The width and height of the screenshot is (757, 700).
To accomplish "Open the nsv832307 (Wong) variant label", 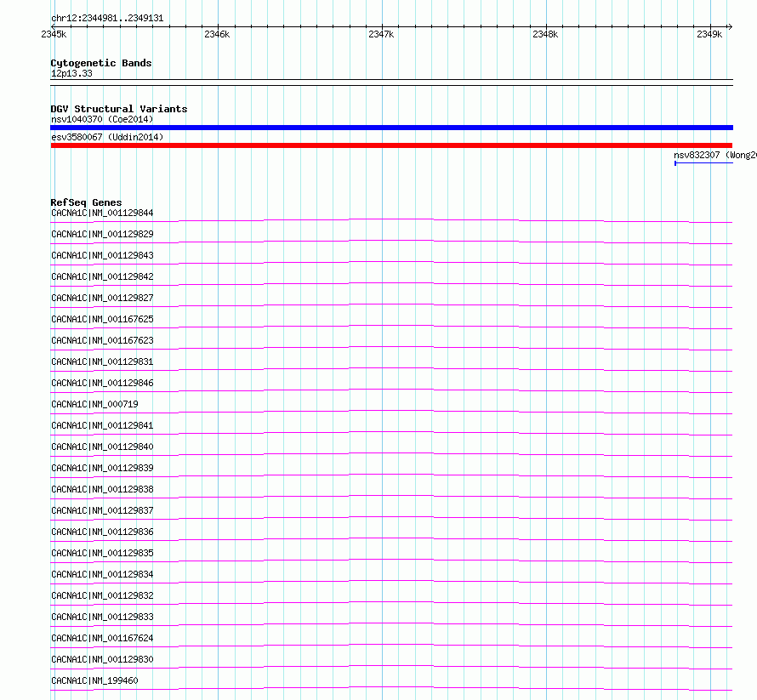I will point(715,155).
